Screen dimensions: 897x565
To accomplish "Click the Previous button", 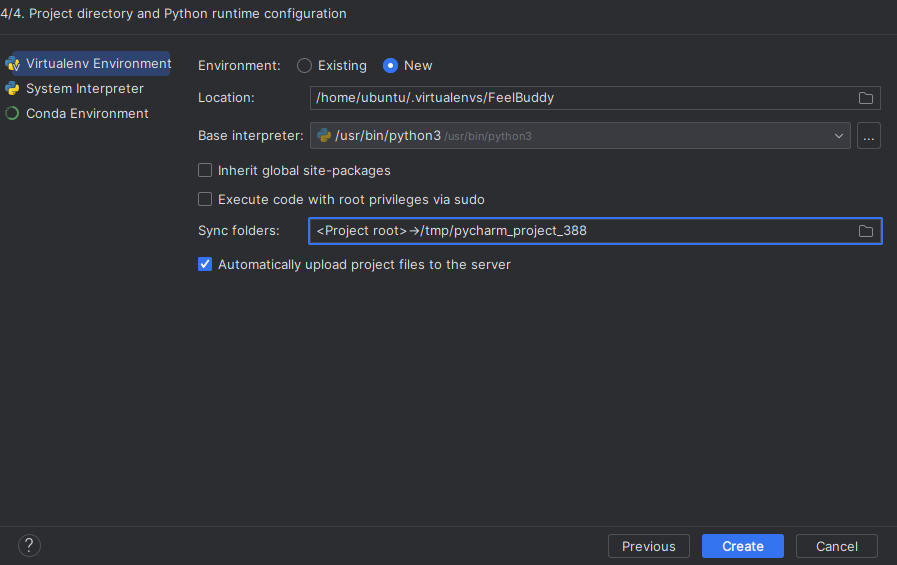I will (649, 546).
